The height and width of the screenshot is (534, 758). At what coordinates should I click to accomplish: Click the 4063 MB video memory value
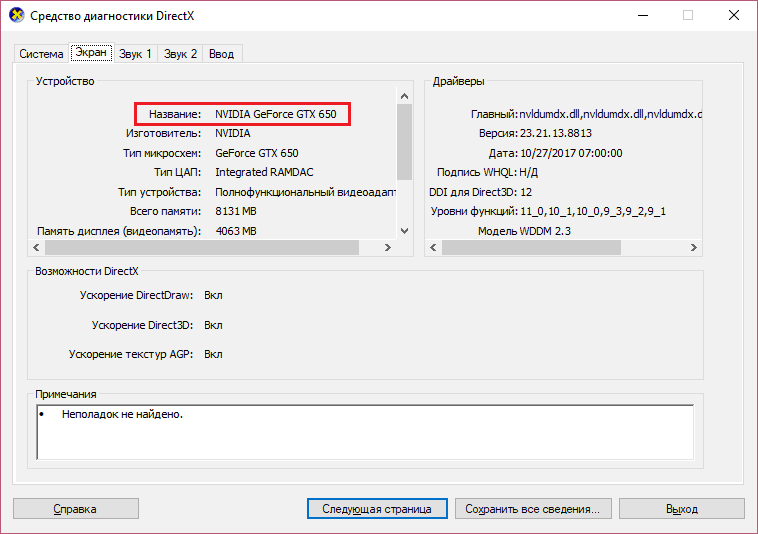[236, 231]
